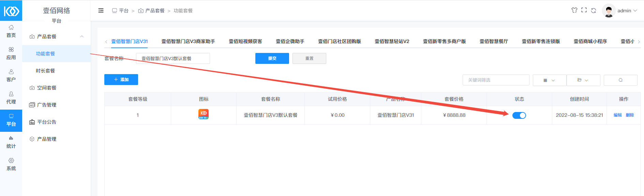Open the 客户 customers section
The image size is (644, 196).
click(11, 75)
